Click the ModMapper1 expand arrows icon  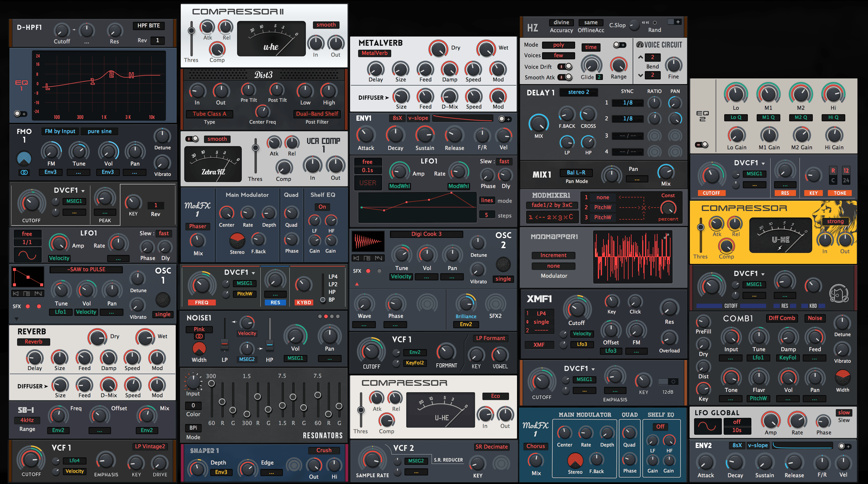pyautogui.click(x=666, y=237)
